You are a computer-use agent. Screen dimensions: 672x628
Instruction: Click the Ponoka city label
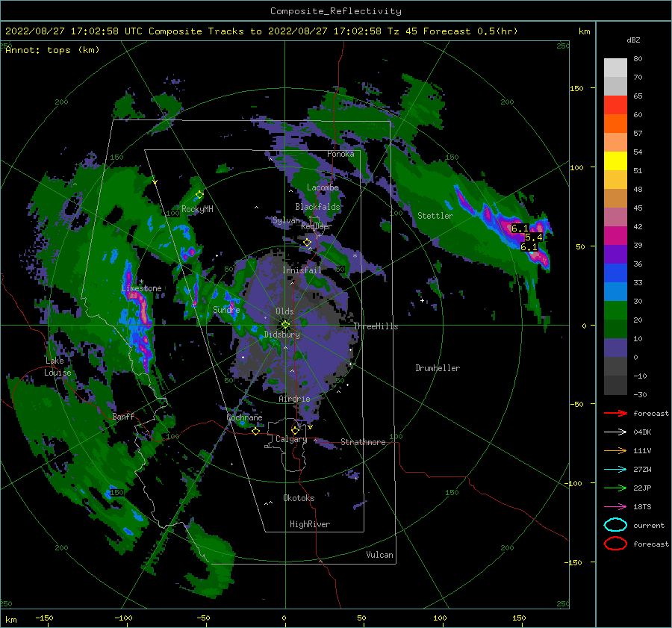tap(340, 154)
